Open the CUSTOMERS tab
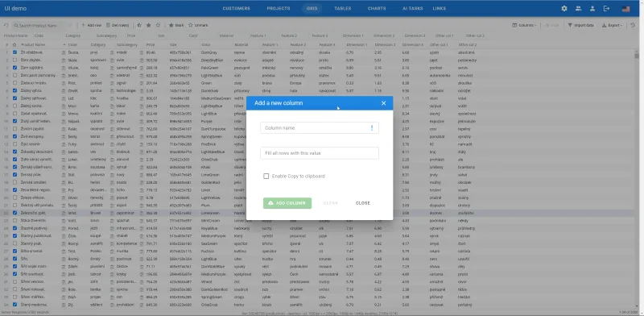Viewport: 644px width, 316px height. coord(236,8)
